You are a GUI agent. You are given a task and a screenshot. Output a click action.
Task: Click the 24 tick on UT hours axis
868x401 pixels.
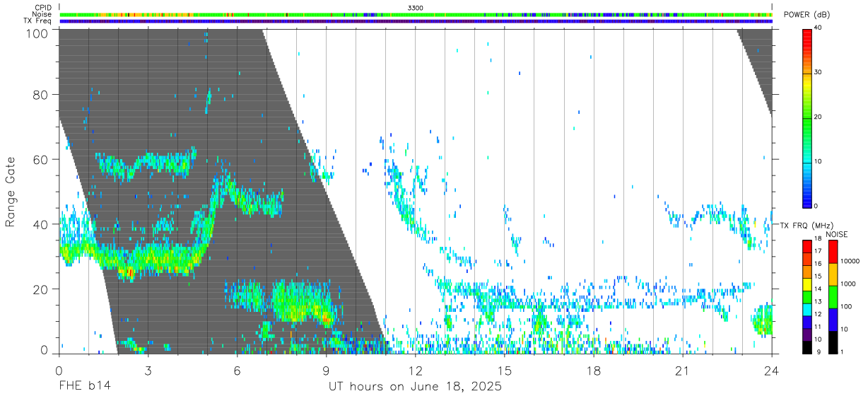pos(771,371)
